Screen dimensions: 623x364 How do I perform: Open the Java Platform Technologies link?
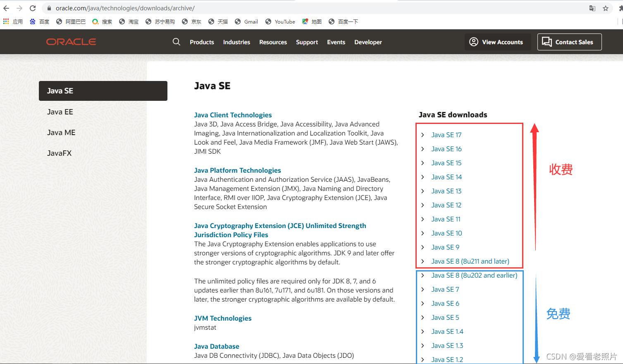tap(237, 170)
